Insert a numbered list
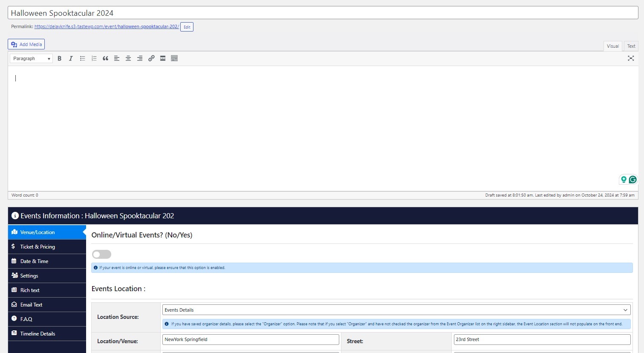Image resolution: width=644 pixels, height=353 pixels. 94,58
